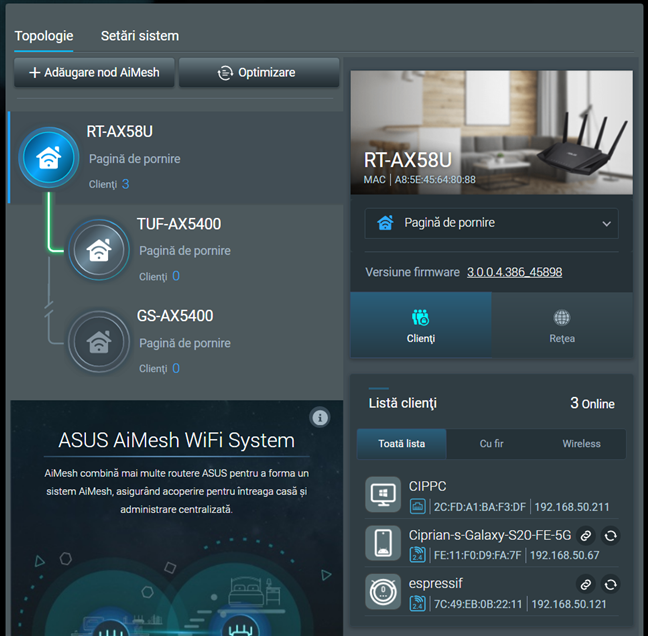Image resolution: width=648 pixels, height=636 pixels.
Task: Click client count 0 under GS-AX5400
Action: 176,368
